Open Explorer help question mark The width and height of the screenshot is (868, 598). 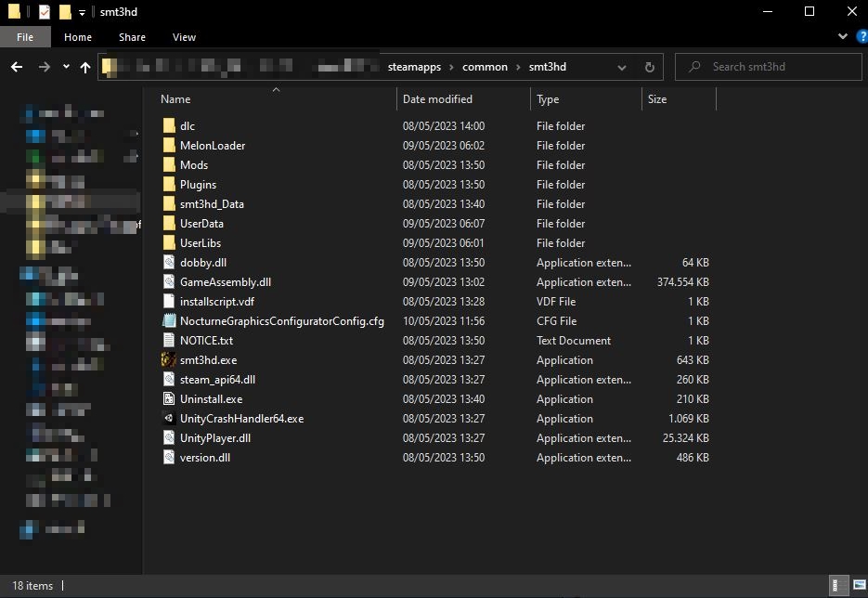862,36
